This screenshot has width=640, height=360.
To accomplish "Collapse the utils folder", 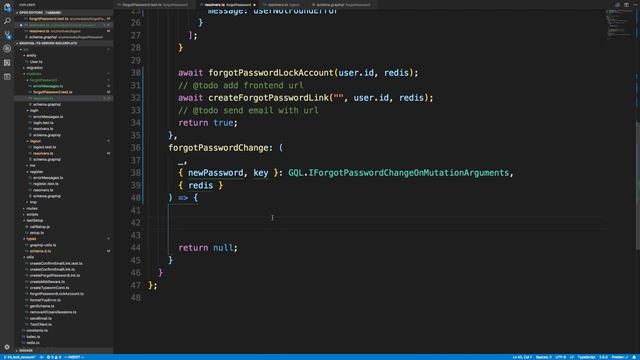I will coord(30,257).
